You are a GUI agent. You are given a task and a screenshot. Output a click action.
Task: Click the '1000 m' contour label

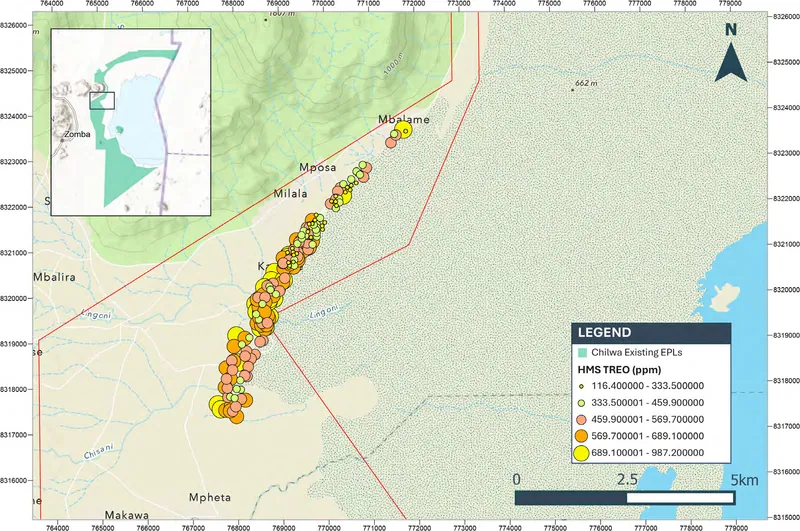click(x=393, y=65)
